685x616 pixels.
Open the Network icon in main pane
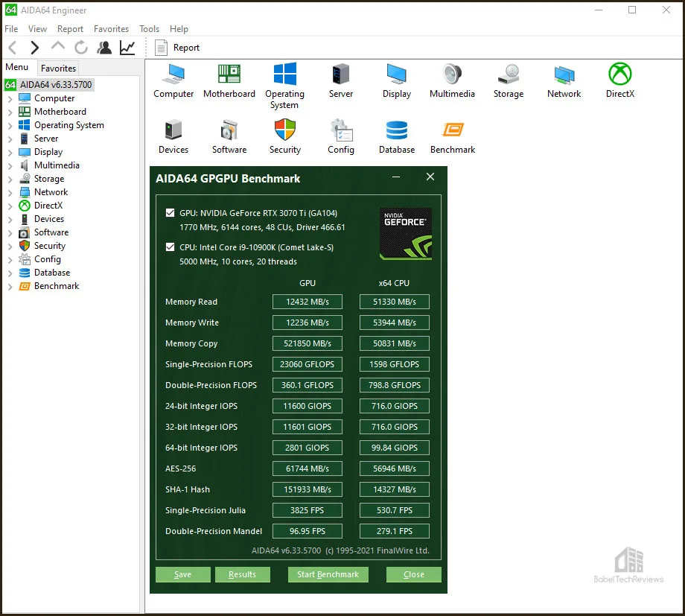(564, 81)
